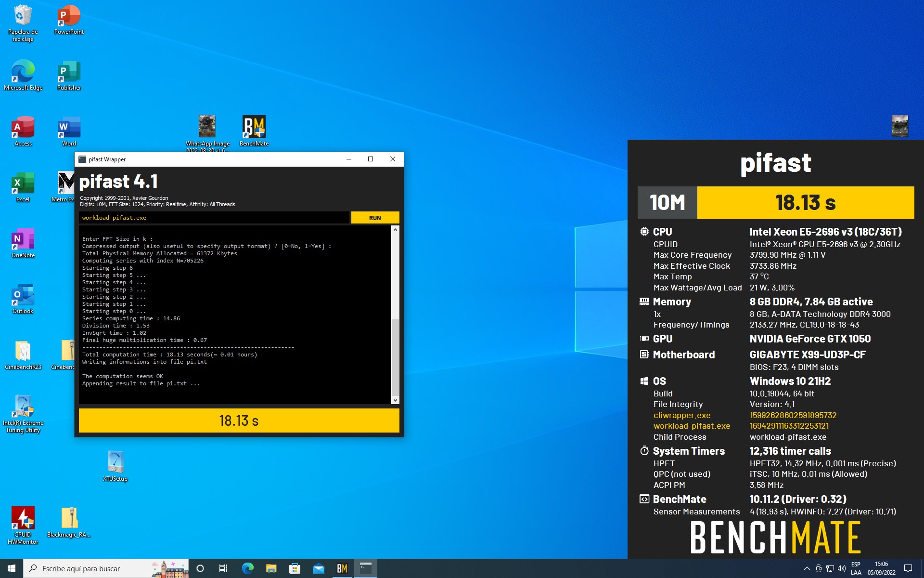Open the Access desktop shortcut

click(23, 131)
